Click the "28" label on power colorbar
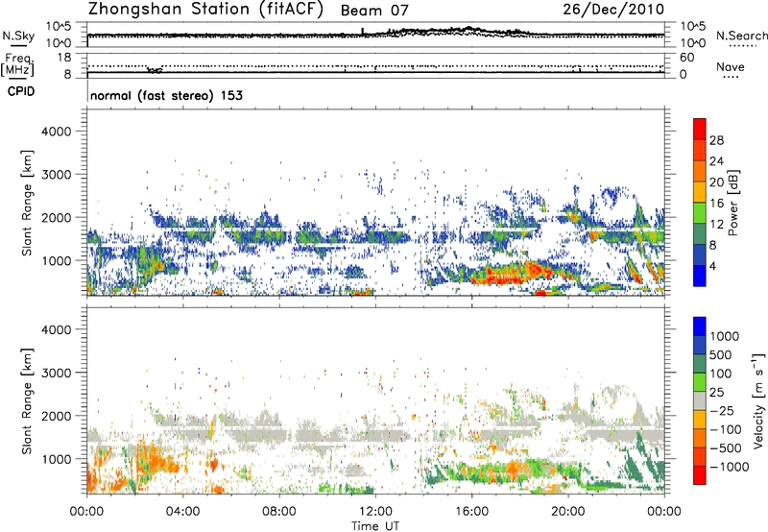 [x=716, y=140]
